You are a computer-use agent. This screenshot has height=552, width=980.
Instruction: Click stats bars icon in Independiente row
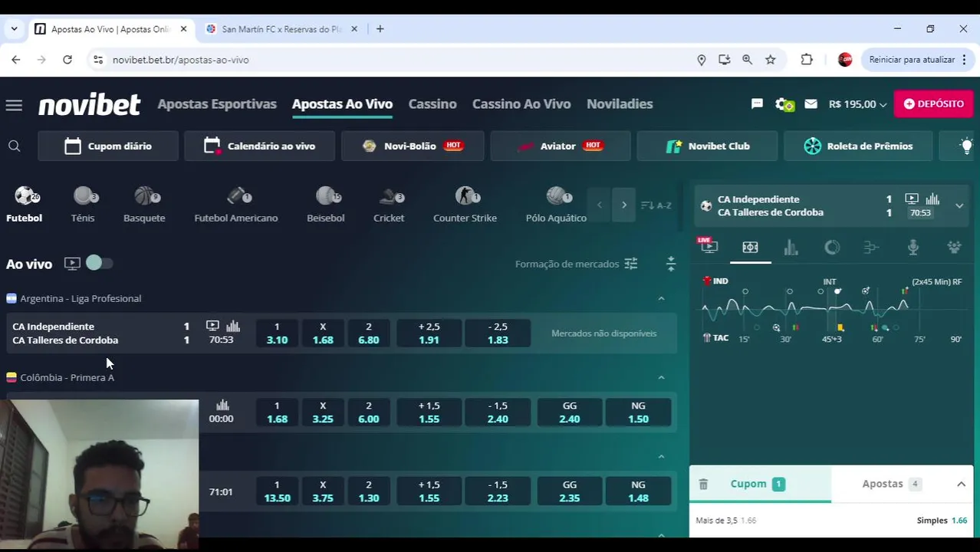233,326
